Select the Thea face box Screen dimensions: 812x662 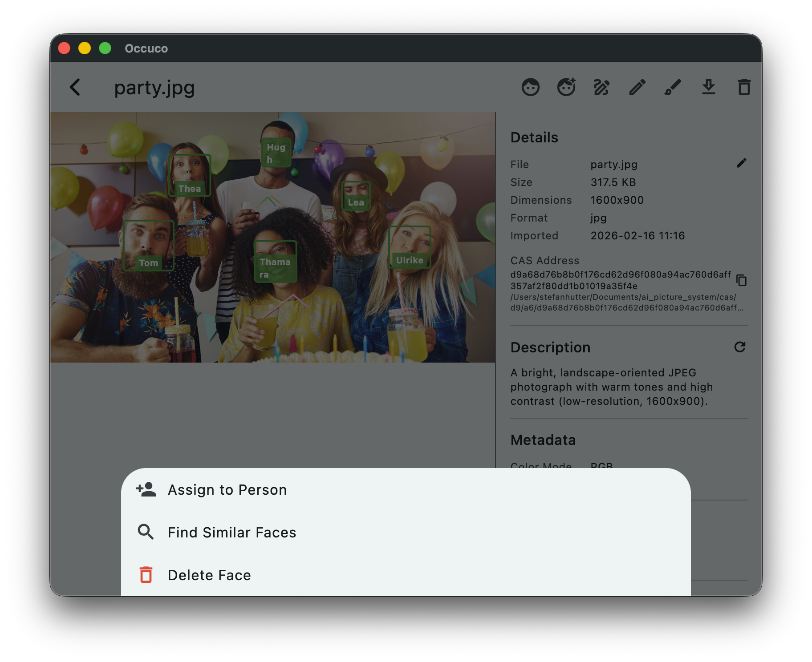tap(189, 175)
